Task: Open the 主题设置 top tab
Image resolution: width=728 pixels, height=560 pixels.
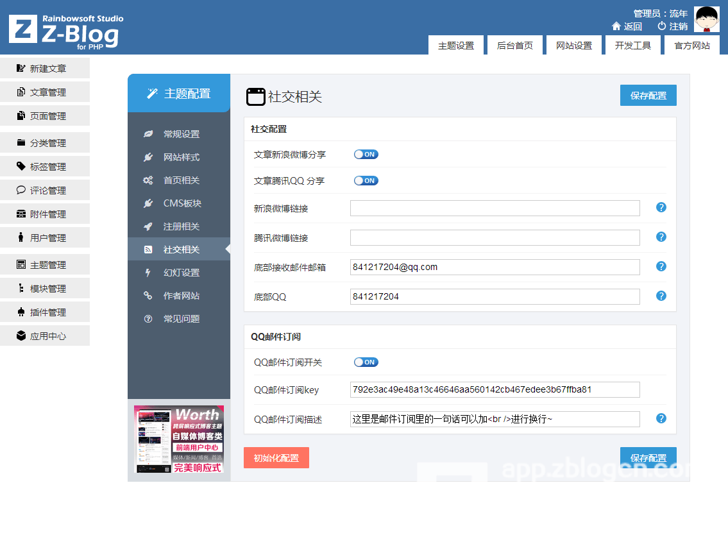Action: click(456, 46)
